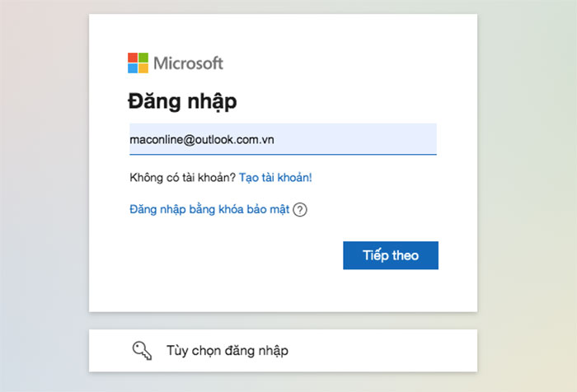This screenshot has width=577, height=392.
Task: Click the blue underline of the email field
Action: (x=283, y=155)
